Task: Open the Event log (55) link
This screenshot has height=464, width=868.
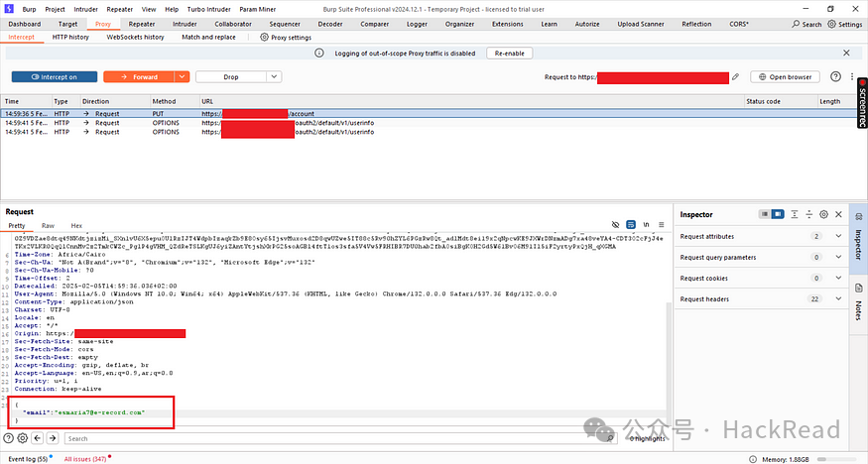Action: click(28, 459)
